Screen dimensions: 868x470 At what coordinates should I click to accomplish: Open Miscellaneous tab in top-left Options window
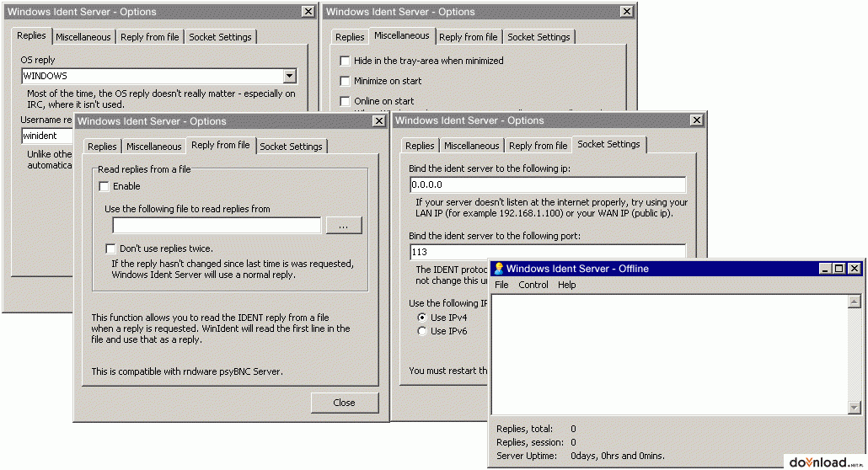point(83,37)
